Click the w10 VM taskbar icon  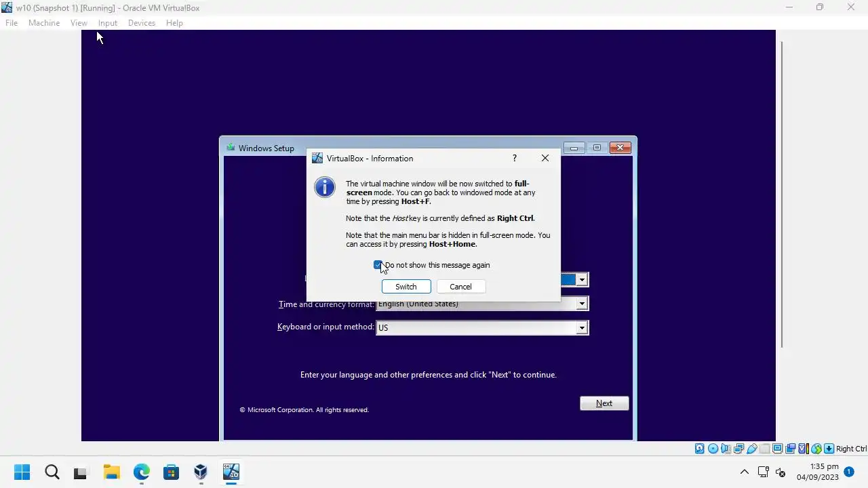pos(231,472)
